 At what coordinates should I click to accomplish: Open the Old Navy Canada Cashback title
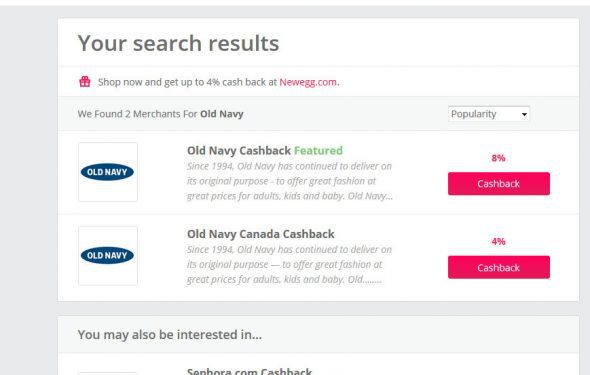pos(261,234)
